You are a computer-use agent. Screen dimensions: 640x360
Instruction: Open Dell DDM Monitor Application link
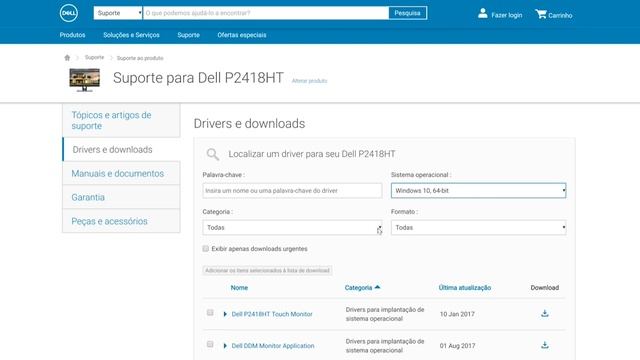click(273, 346)
